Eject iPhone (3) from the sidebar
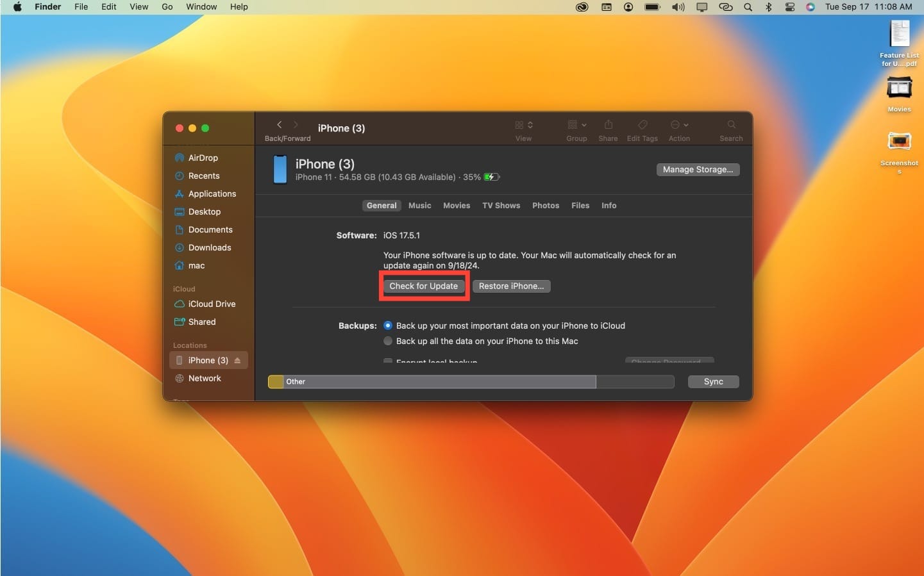Viewport: 924px width, 576px height. coord(237,361)
